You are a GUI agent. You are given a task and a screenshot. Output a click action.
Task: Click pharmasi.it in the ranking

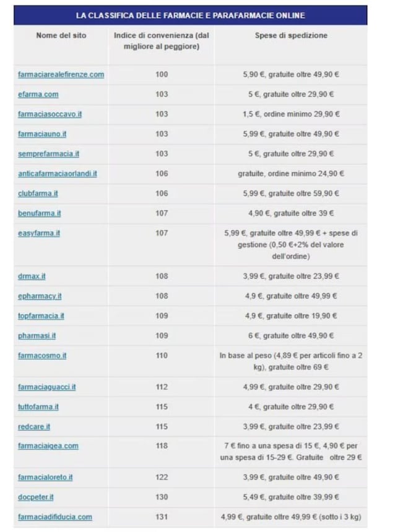37,335
